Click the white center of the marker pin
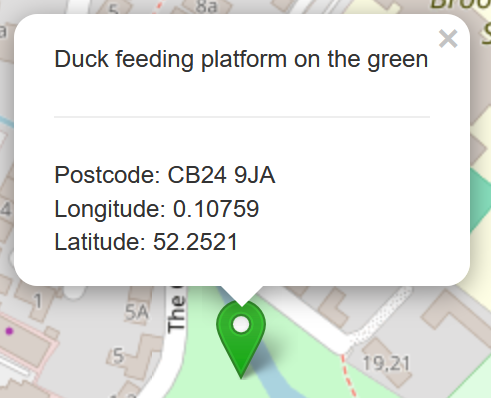 (x=241, y=324)
